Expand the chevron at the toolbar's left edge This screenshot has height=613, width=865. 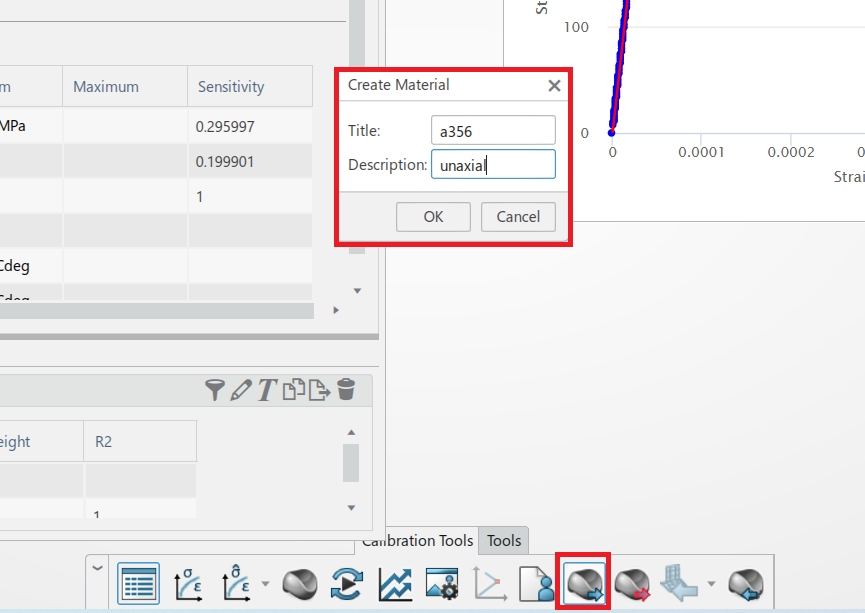click(97, 568)
